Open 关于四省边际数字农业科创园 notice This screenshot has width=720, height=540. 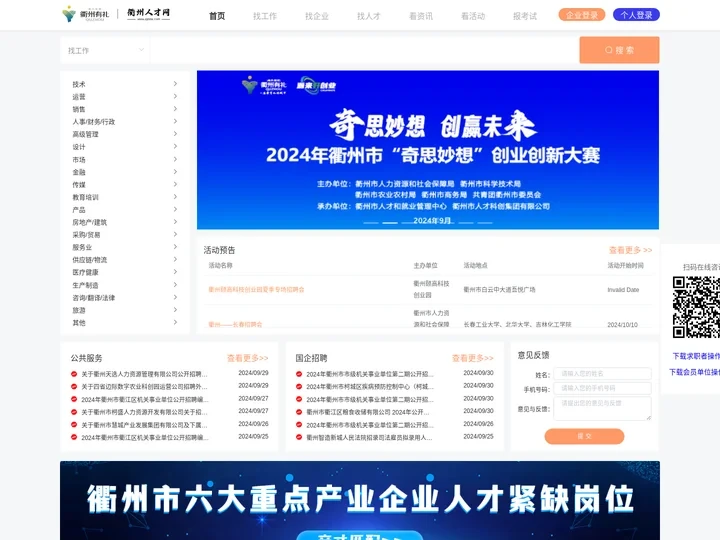coord(144,387)
